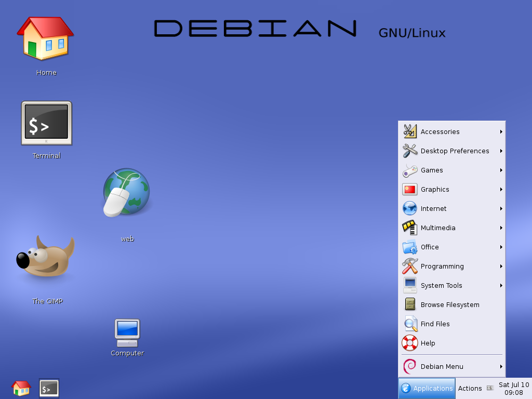
Task: Click the small tray icon beside Actions
Action: 490,388
